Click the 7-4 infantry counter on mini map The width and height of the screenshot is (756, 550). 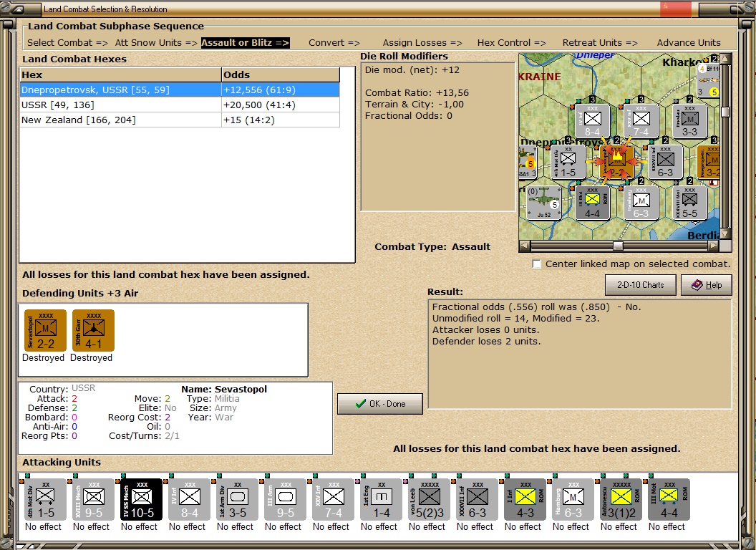[641, 121]
